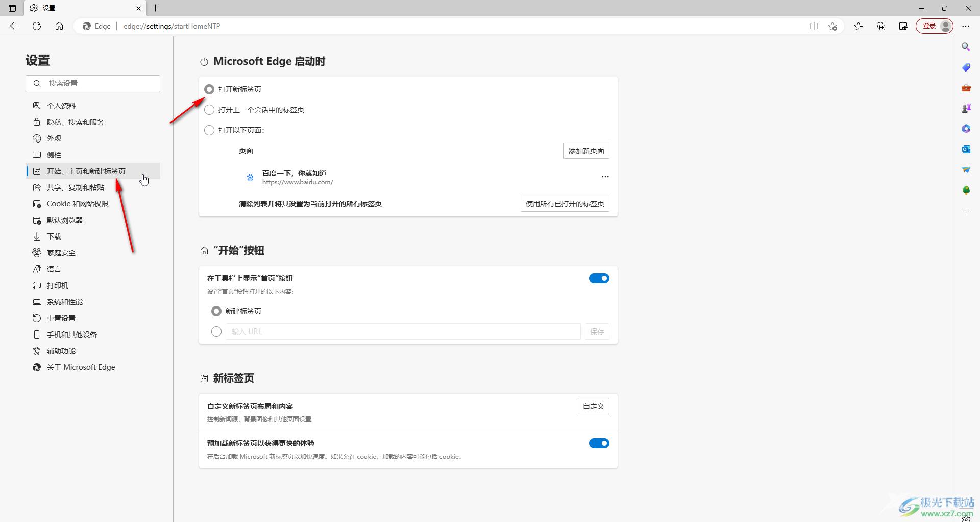
Task: Open 隐私、搜索和服务 settings section
Action: click(93, 122)
